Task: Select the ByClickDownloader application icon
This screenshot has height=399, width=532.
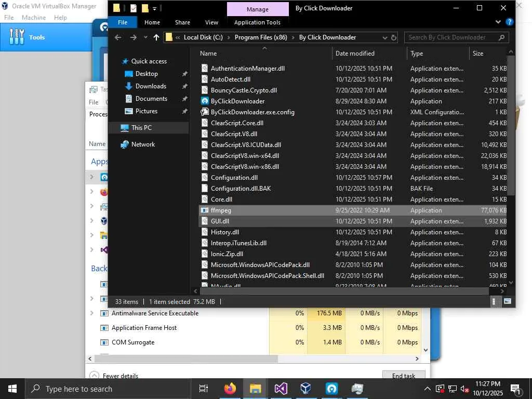Action: [205, 101]
